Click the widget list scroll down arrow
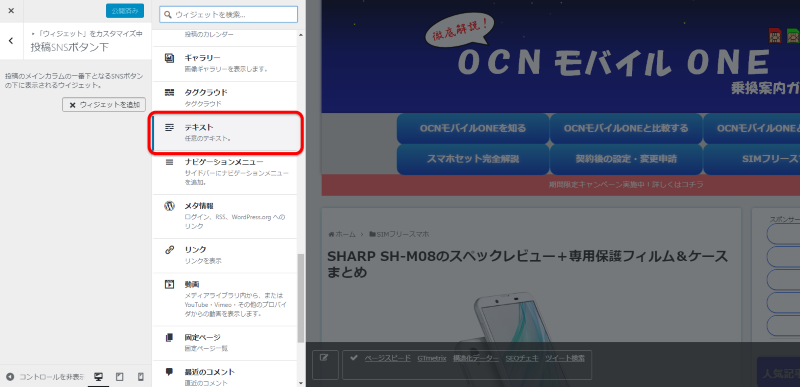Screen dimensions: 800x387 [x=301, y=382]
